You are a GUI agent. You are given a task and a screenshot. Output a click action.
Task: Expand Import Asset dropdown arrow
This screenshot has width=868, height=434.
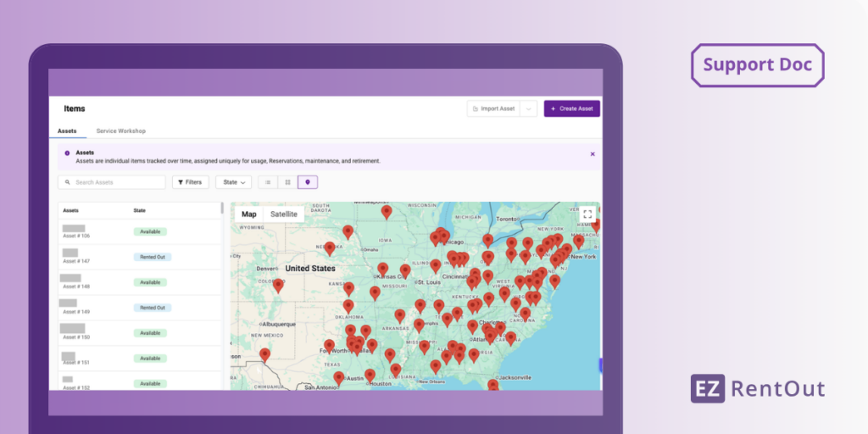coord(529,108)
